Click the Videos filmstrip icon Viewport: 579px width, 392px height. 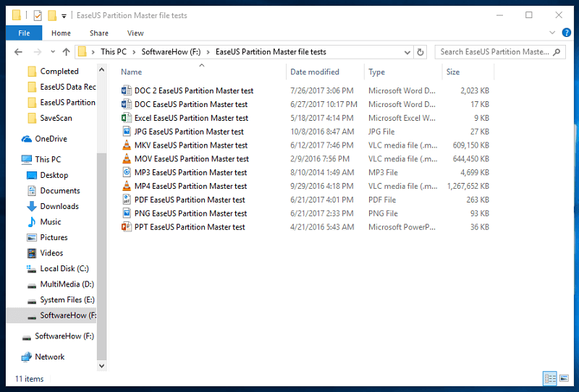32,253
